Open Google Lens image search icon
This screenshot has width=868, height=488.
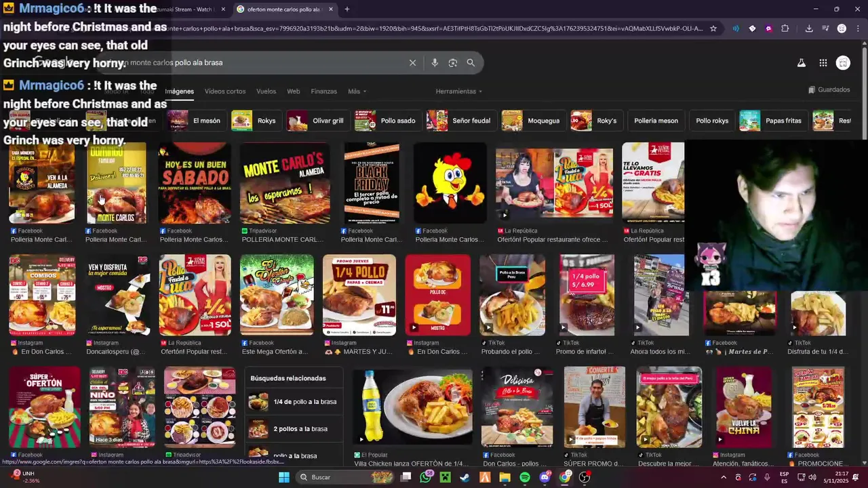point(453,62)
